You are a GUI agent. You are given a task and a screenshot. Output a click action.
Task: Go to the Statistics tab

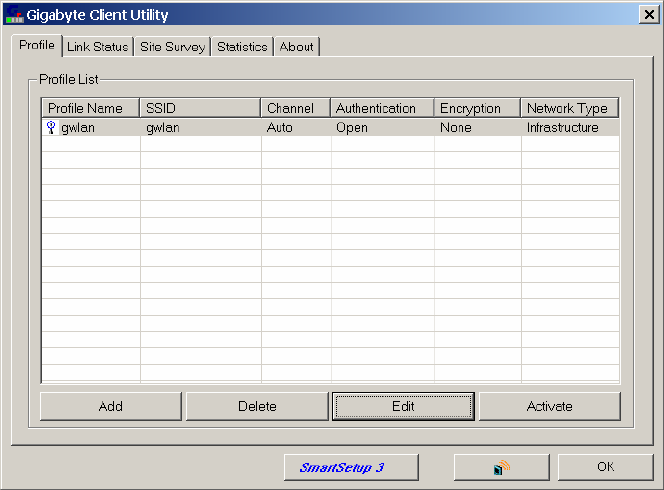coord(242,47)
